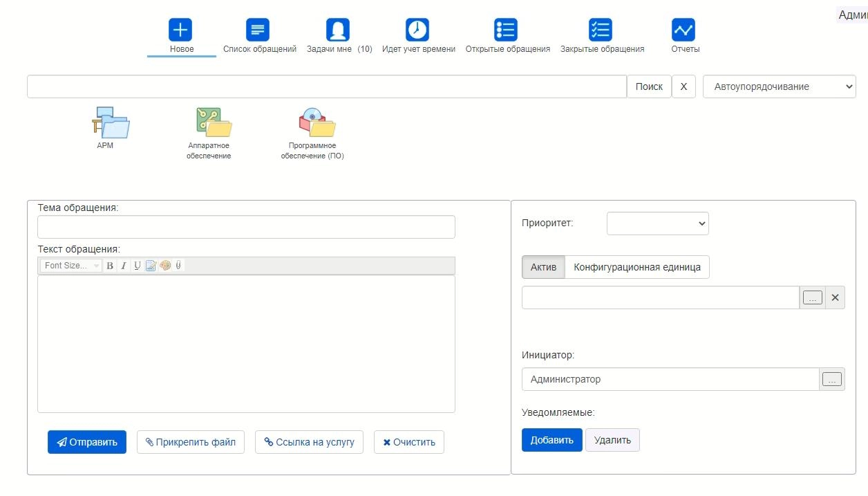The image size is (868, 496).
Task: Select Программное обеспечение (ПО) category folder
Action: (x=317, y=122)
